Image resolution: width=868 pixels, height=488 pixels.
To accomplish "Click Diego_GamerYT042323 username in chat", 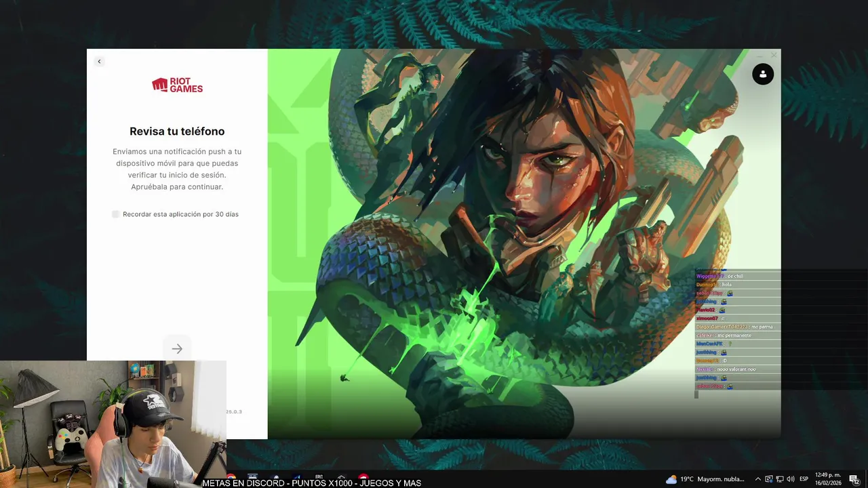I will click(721, 327).
